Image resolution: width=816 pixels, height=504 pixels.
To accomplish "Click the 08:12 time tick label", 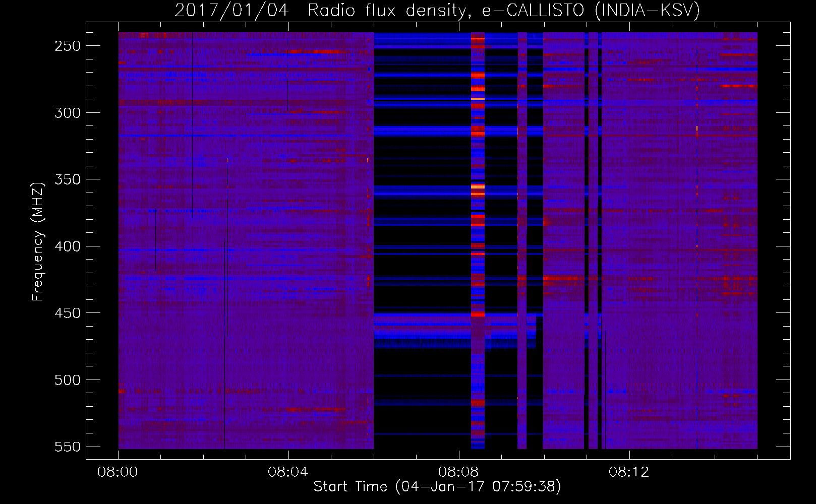I will (x=629, y=472).
